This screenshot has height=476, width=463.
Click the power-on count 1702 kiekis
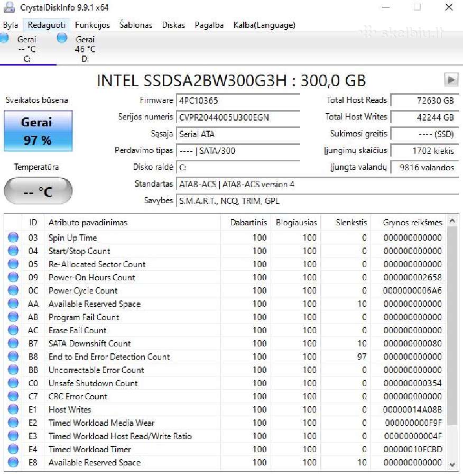(424, 151)
